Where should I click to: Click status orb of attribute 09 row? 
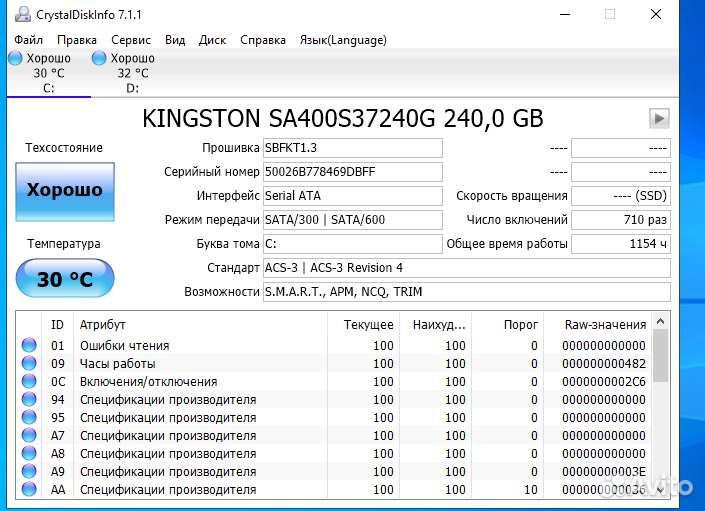pos(29,363)
